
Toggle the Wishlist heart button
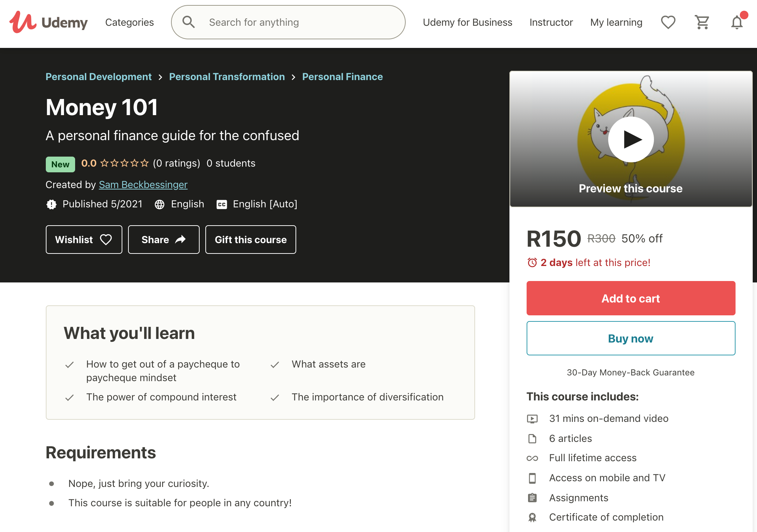pyautogui.click(x=84, y=239)
